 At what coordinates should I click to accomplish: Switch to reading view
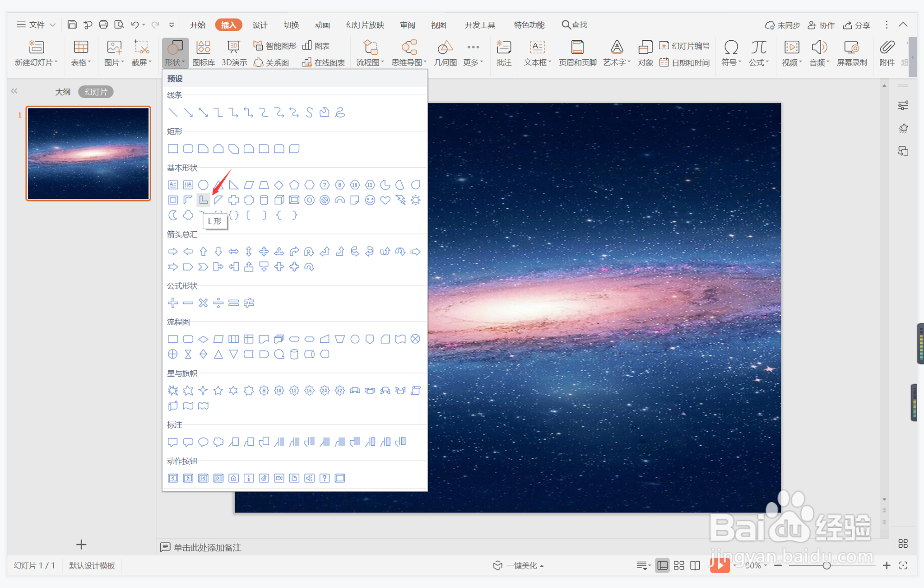click(x=695, y=565)
